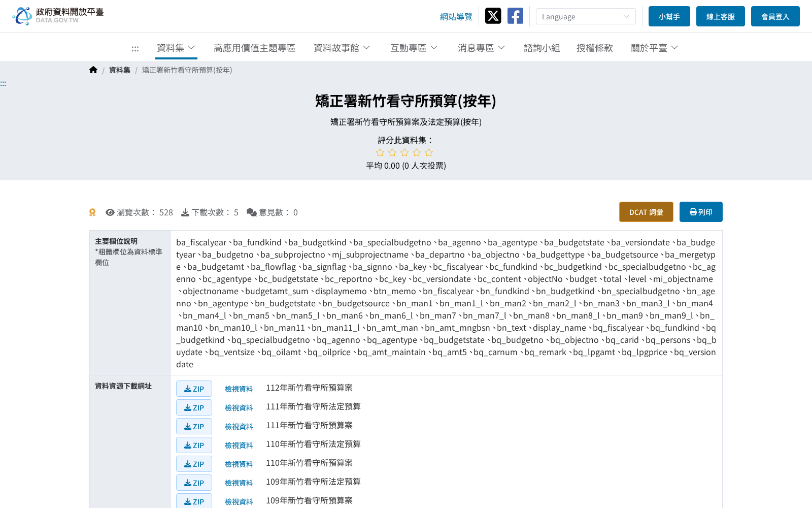
Task: Click 檢視資料 for 110年新竹看守所法定預算
Action: [239, 445]
